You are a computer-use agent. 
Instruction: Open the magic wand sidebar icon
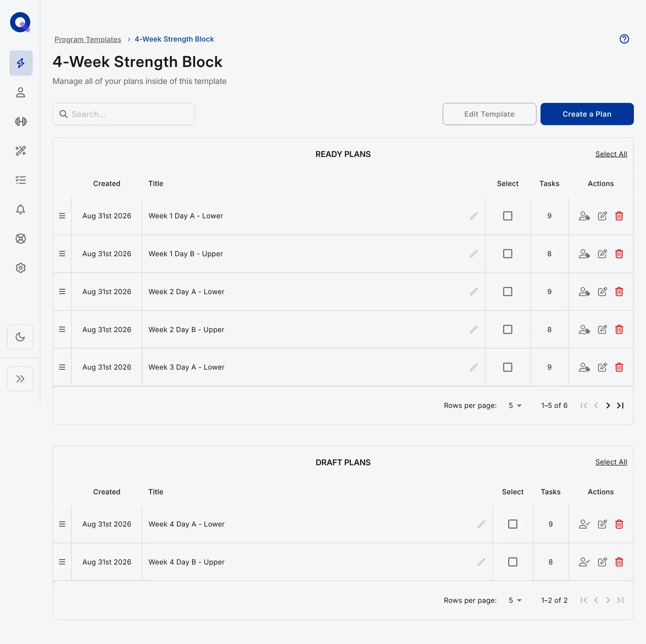(21, 151)
